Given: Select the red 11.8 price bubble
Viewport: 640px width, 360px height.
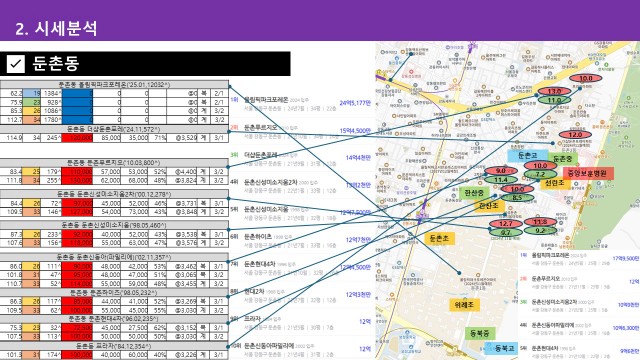Looking at the screenshot, I should (x=540, y=222).
